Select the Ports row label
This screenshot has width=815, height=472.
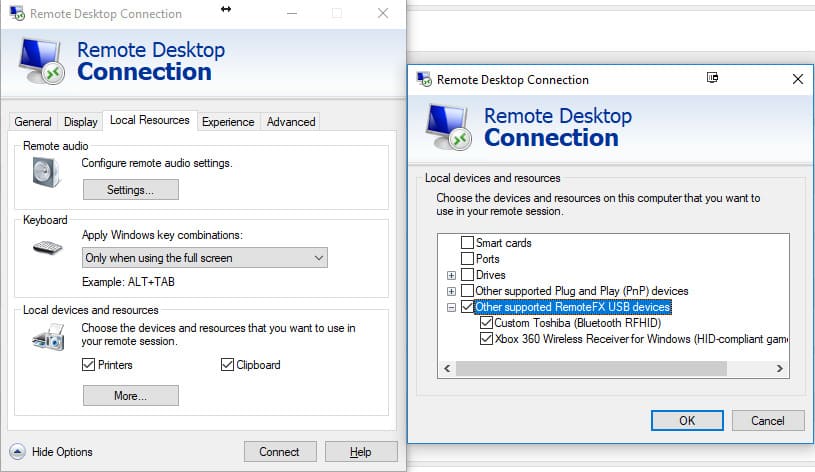(488, 258)
